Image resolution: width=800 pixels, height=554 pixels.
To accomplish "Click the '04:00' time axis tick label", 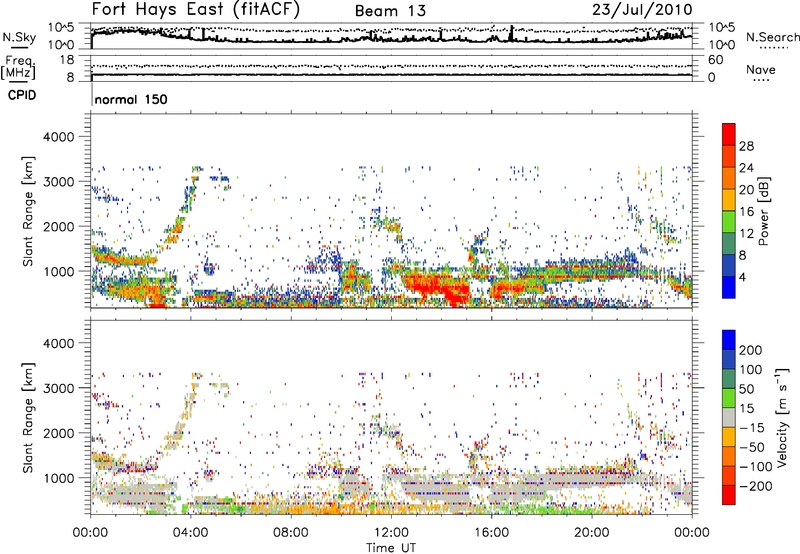I will (x=191, y=533).
